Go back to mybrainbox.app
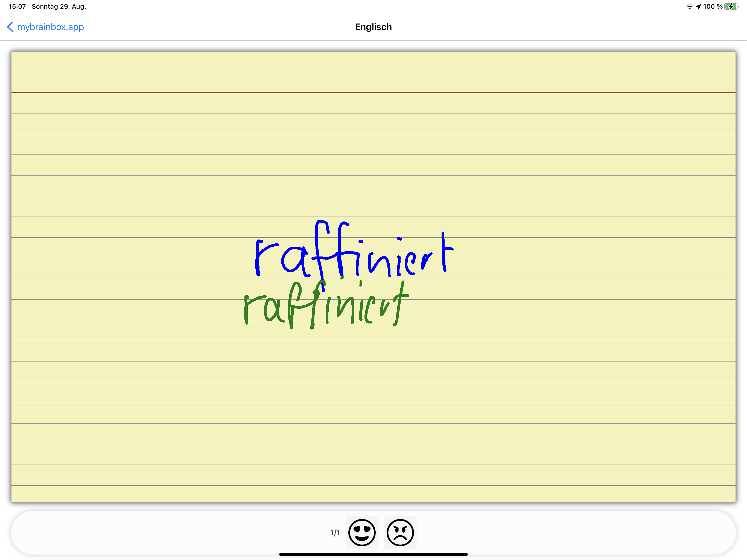 (50, 27)
